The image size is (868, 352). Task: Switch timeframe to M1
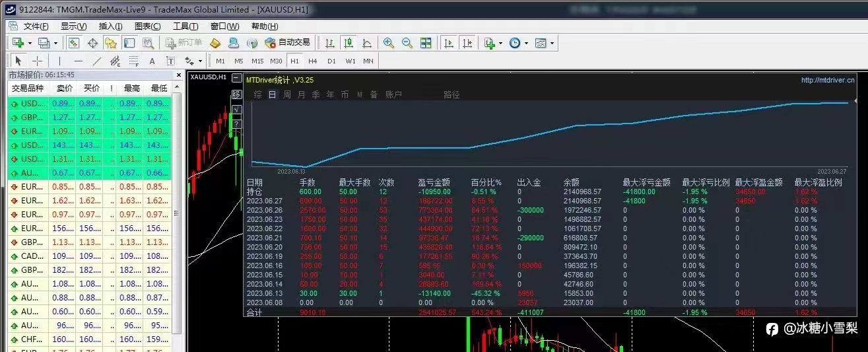220,61
